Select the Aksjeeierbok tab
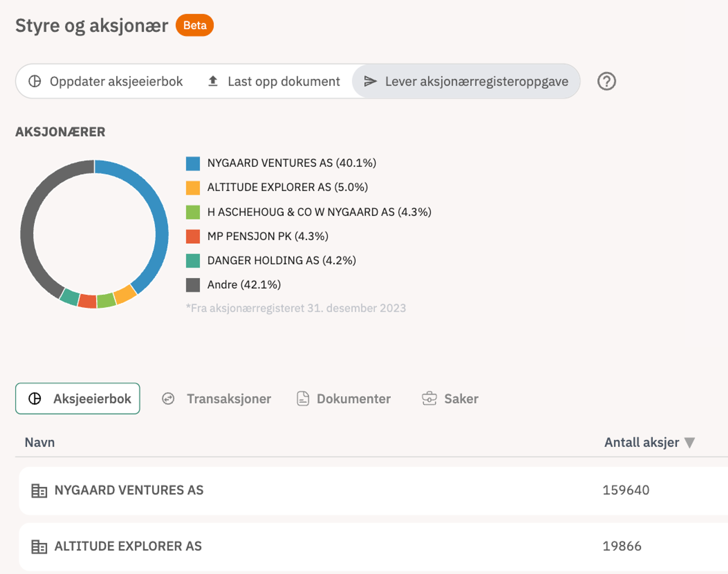 click(78, 399)
